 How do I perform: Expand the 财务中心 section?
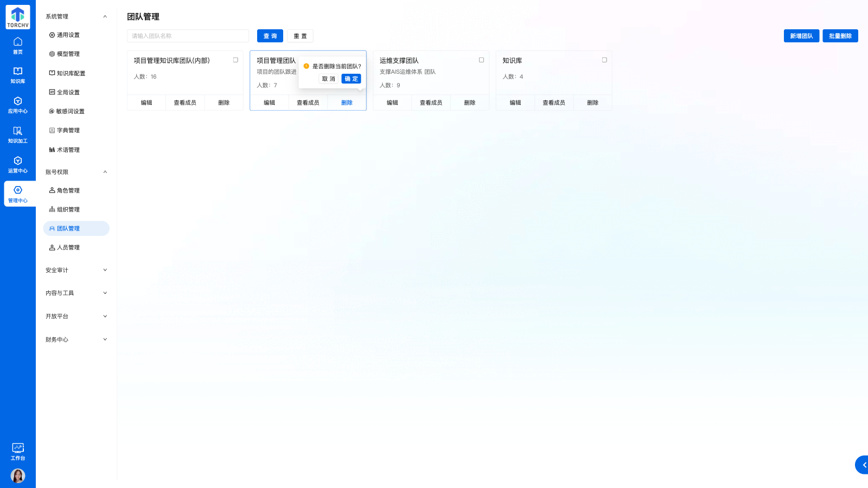(x=76, y=339)
